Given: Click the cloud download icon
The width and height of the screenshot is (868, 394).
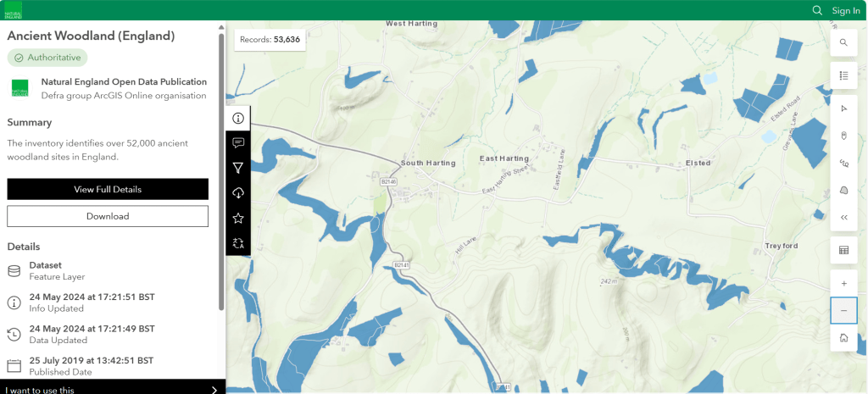Looking at the screenshot, I should 238,193.
